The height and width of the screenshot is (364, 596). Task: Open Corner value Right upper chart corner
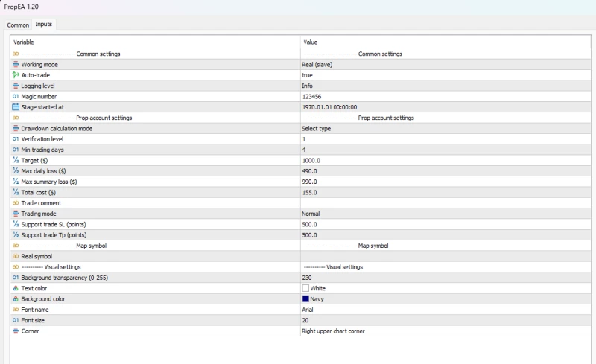coord(333,331)
